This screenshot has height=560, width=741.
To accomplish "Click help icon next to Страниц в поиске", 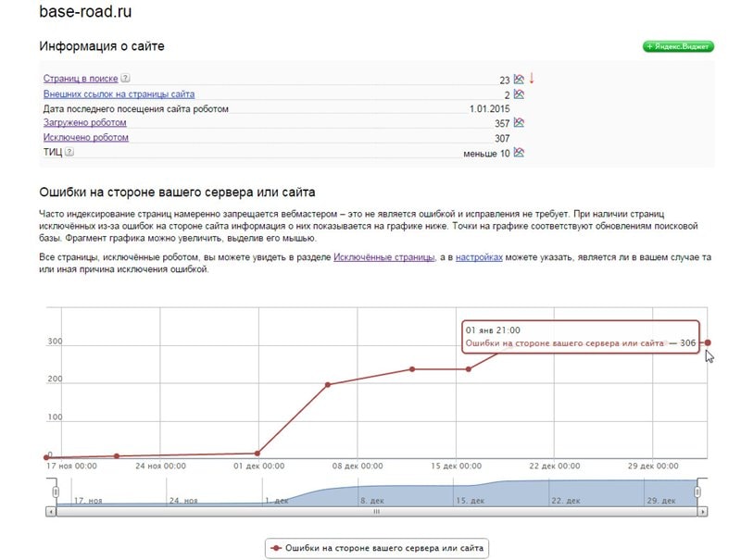I will pos(125,80).
